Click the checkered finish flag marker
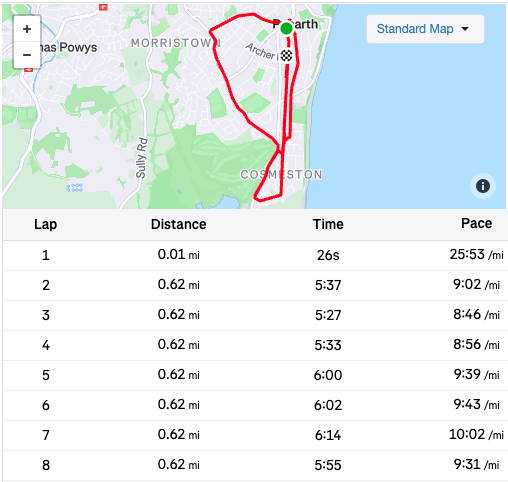508x482 pixels. 286,55
